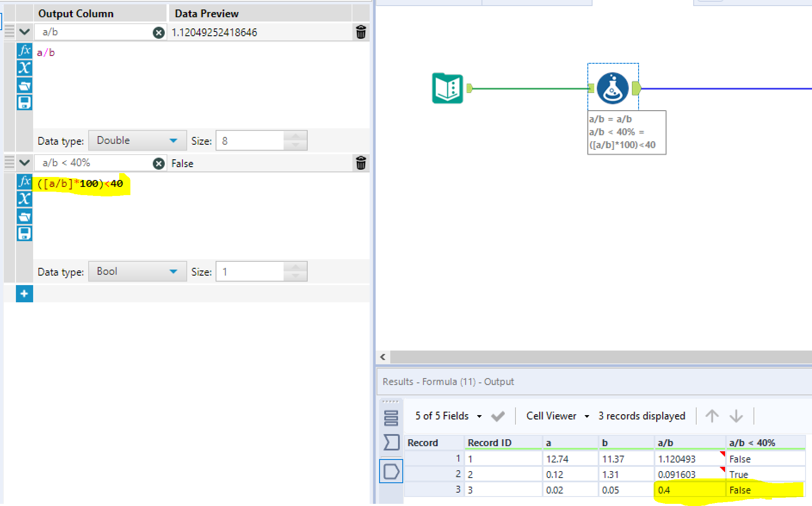Viewport: 812px width, 506px height.
Task: Open the 5 of 5 Fields selector
Action: pyautogui.click(x=479, y=416)
